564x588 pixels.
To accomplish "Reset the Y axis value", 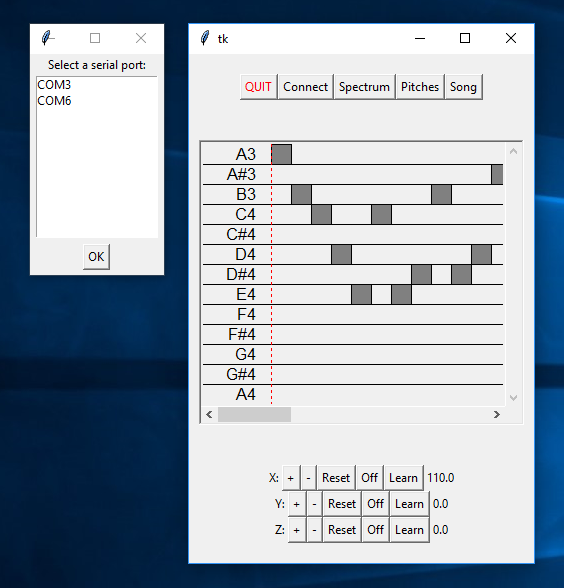I will click(342, 504).
